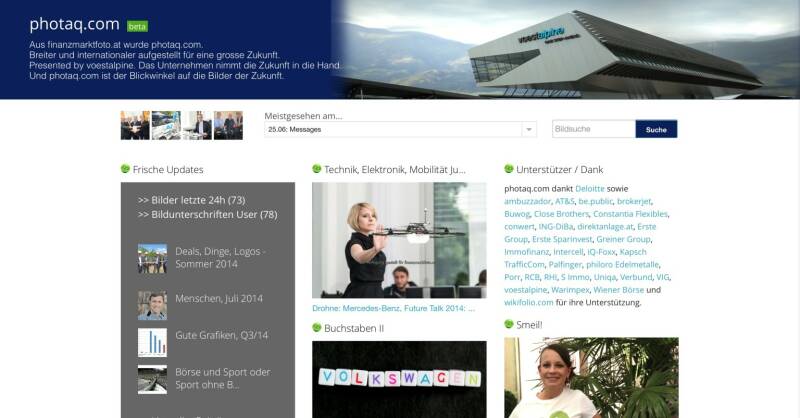Visit the ambuzzador supporter link

pos(528,201)
